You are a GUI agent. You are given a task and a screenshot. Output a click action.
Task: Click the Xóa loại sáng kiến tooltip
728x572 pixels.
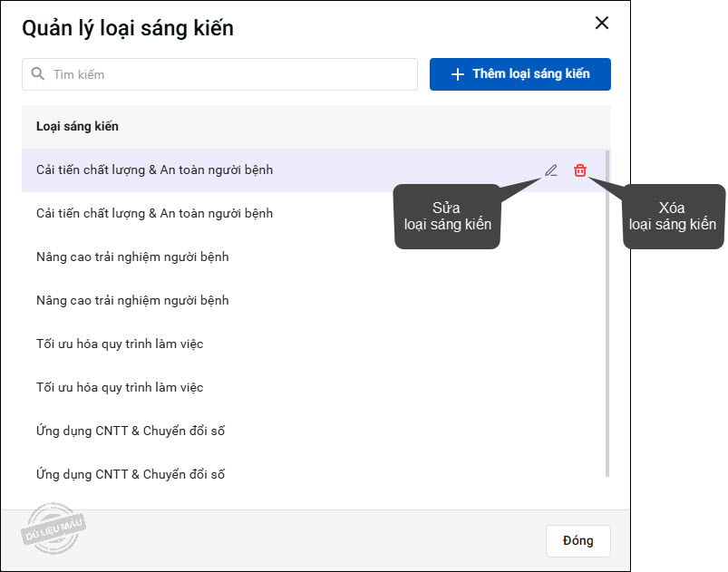[x=673, y=217]
